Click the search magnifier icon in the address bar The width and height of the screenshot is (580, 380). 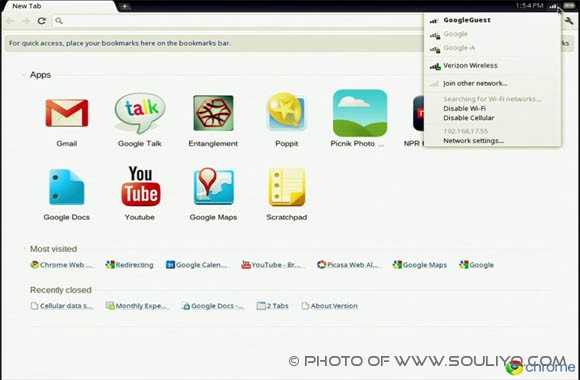[x=58, y=21]
